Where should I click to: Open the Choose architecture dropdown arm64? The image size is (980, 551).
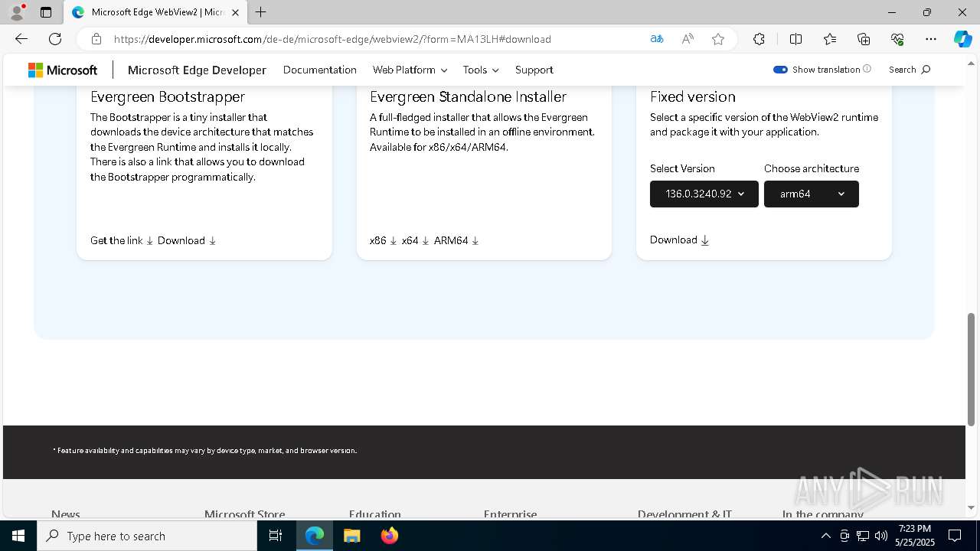(812, 194)
